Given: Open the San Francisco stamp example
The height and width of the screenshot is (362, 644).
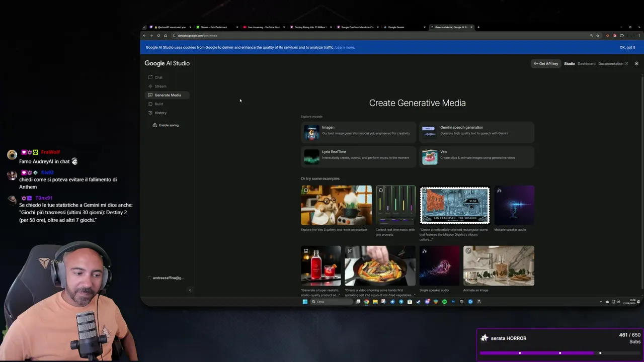Looking at the screenshot, I should coord(455,205).
